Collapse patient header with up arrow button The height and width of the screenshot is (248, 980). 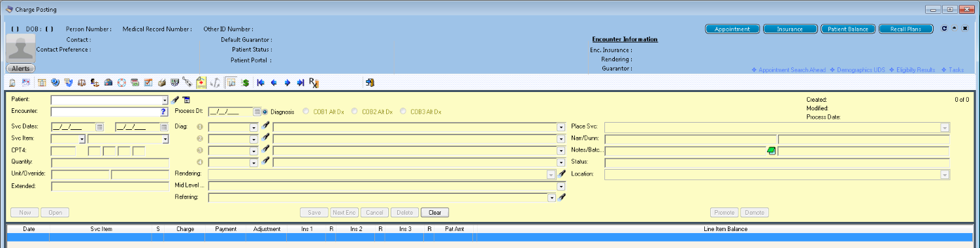[x=954, y=29]
